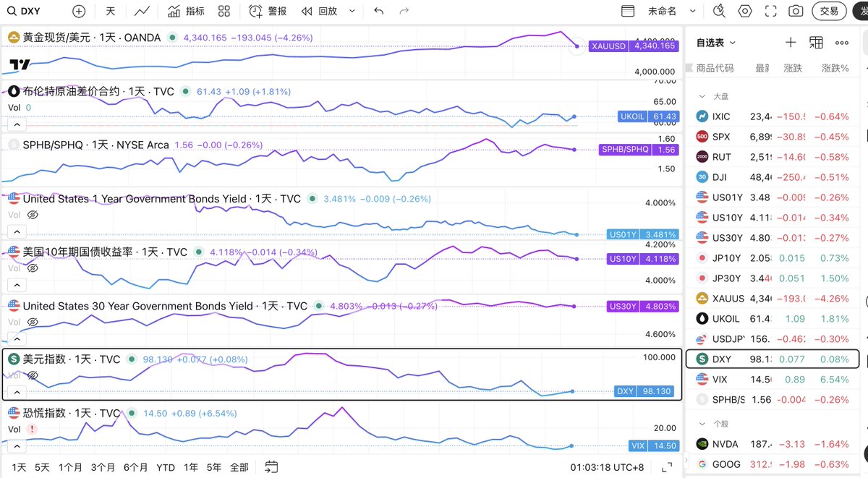Maximize chart pane icon near clock

click(668, 467)
